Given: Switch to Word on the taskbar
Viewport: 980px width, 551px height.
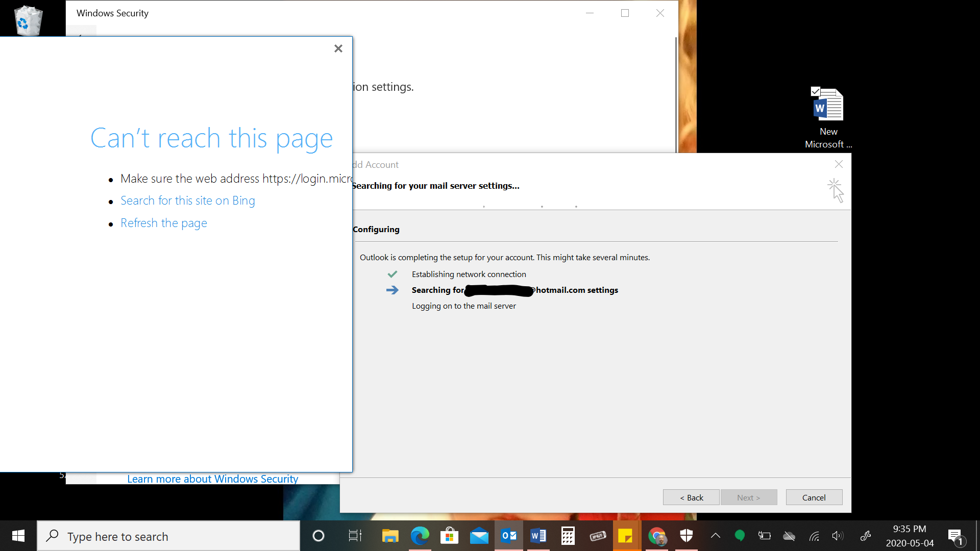Looking at the screenshot, I should [x=538, y=536].
